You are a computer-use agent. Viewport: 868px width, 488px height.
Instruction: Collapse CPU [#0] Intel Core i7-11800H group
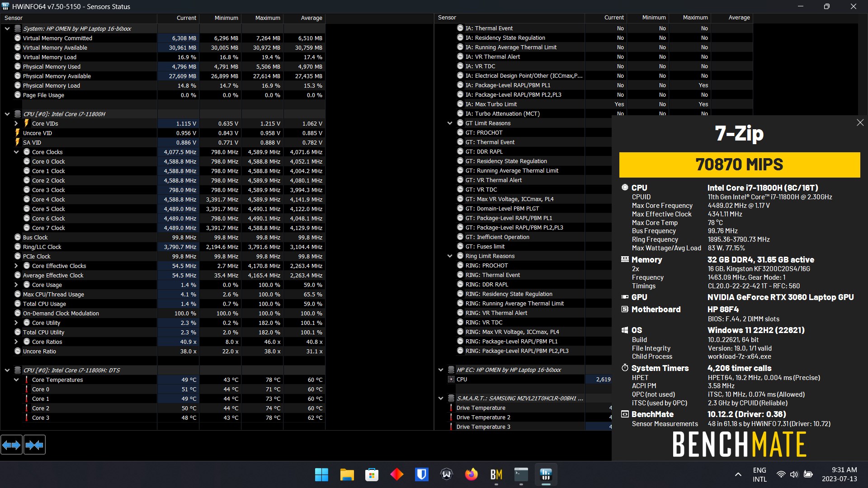(x=7, y=114)
